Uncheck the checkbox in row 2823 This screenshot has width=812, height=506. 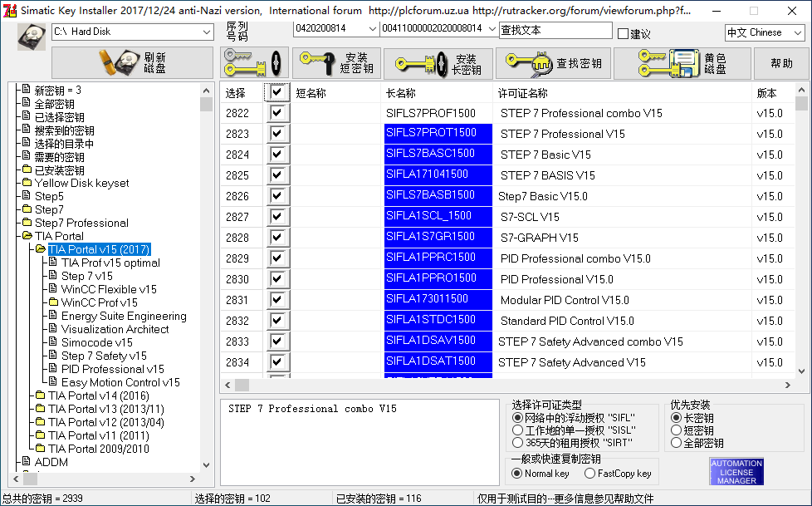point(277,133)
